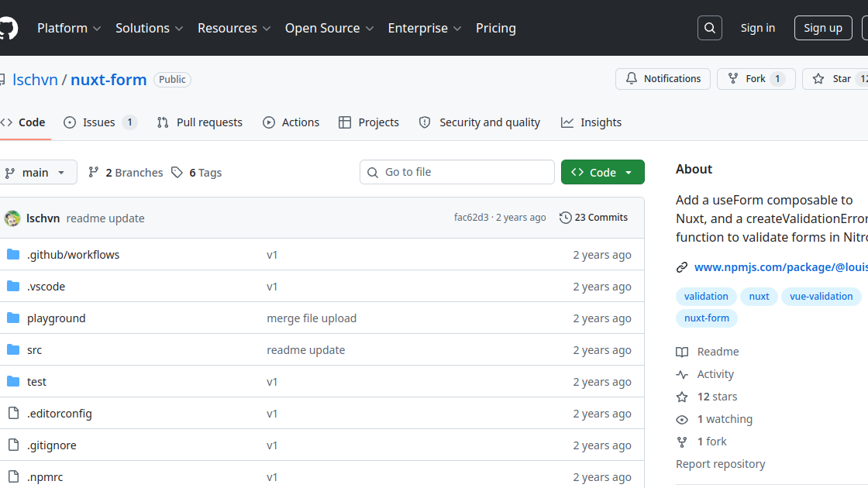This screenshot has width=868, height=488.
Task: Open Security and quality tab
Action: [x=480, y=122]
